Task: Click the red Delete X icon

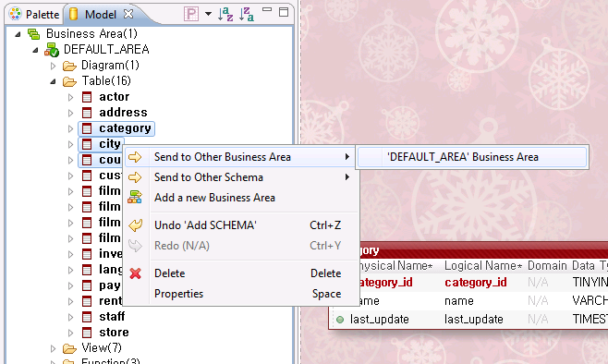Action: click(x=135, y=273)
